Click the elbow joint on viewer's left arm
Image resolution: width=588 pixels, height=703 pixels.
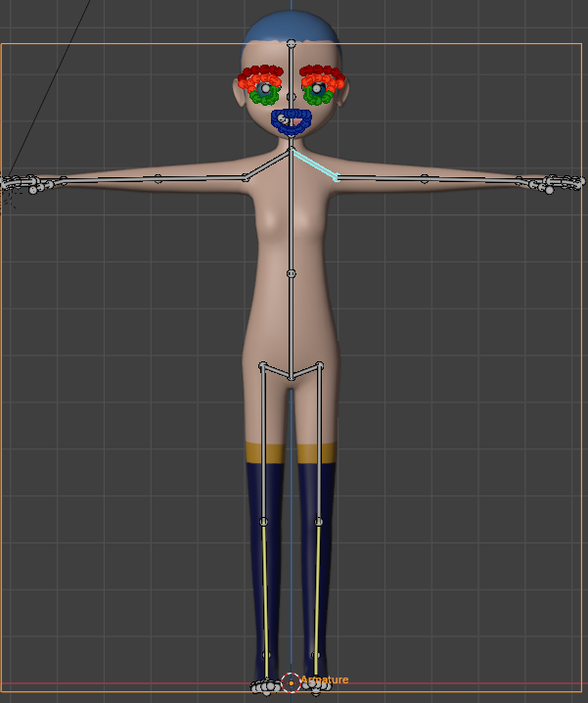pos(158,179)
